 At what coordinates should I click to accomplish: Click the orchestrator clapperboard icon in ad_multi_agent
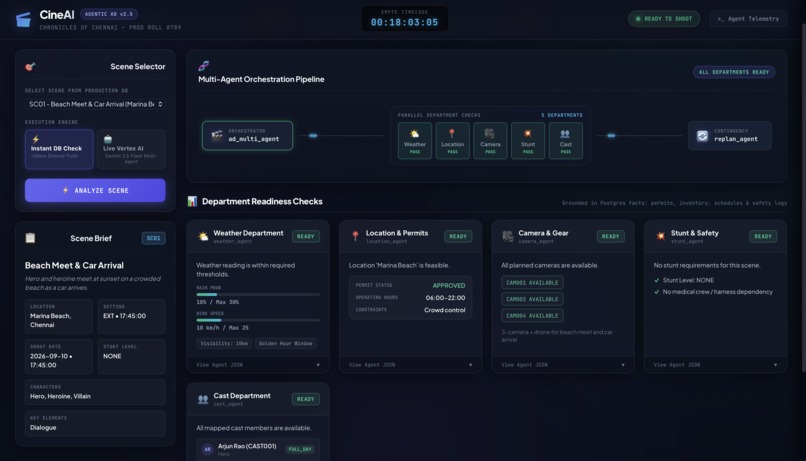217,136
